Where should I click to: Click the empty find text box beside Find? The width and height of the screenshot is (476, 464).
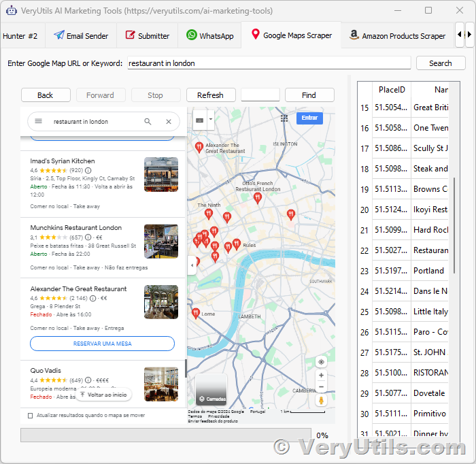(x=260, y=95)
